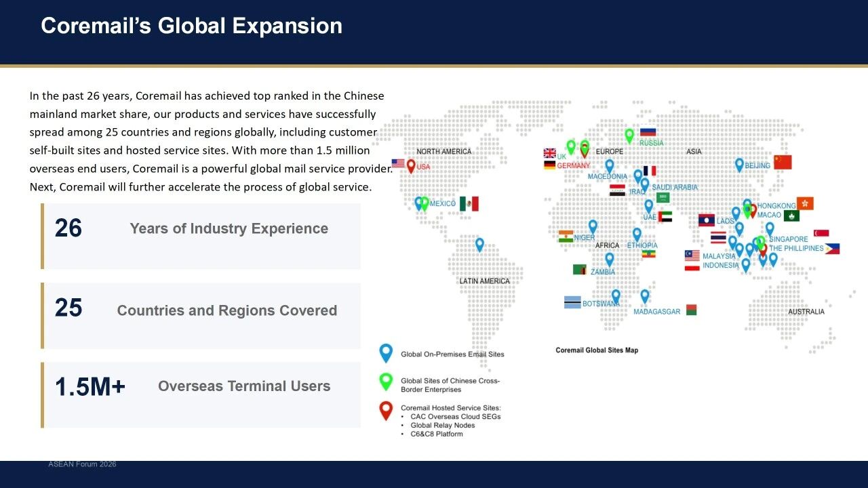This screenshot has height=488, width=868.
Task: Click the Madagascar flag icon
Action: pos(691,310)
